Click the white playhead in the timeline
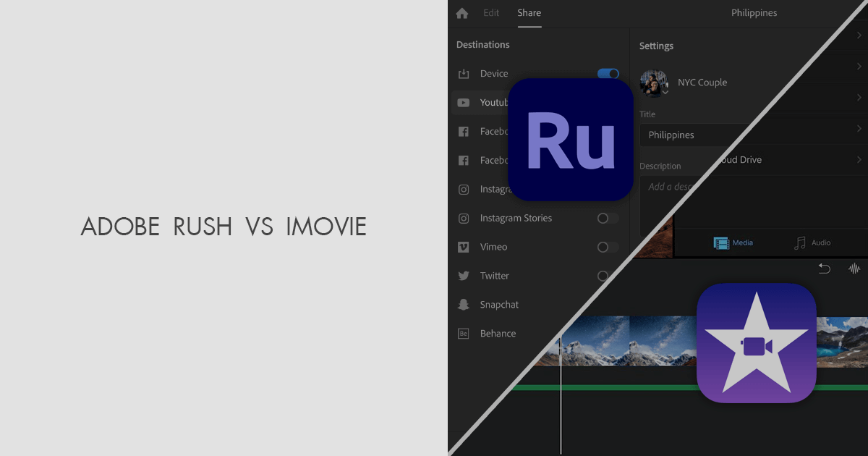The height and width of the screenshot is (456, 868). click(x=561, y=391)
